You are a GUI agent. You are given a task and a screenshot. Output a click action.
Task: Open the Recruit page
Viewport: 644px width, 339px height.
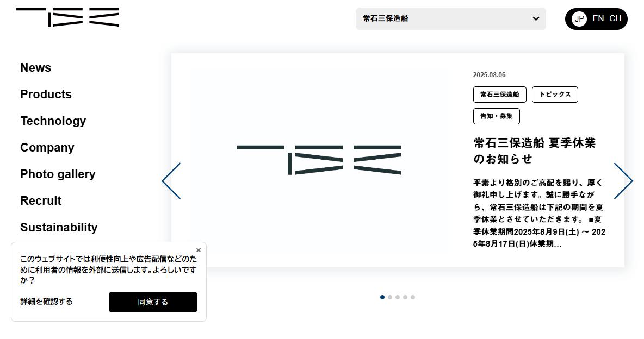tap(41, 200)
